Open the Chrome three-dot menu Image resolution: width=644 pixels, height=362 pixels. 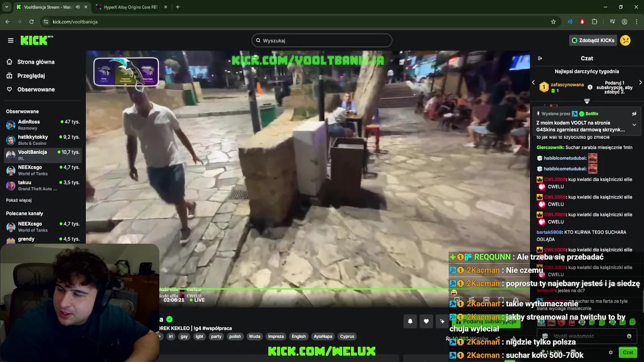point(636,22)
